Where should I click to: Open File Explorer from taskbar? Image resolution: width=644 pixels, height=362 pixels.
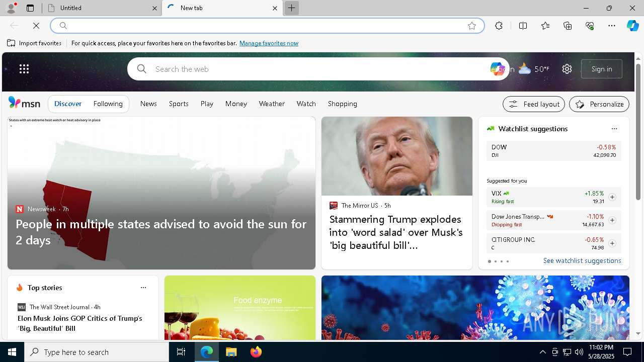231,352
